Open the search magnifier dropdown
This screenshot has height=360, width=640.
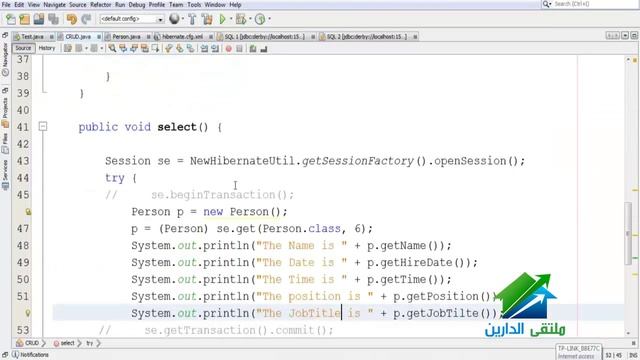click(547, 4)
